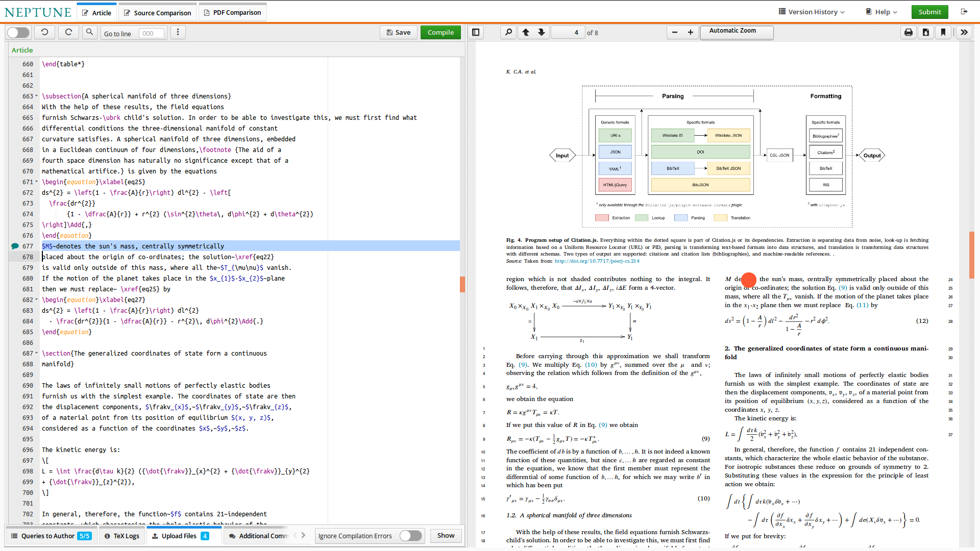The image size is (980, 551).
Task: Open the Automatic Zoom dropdown
Action: (736, 32)
